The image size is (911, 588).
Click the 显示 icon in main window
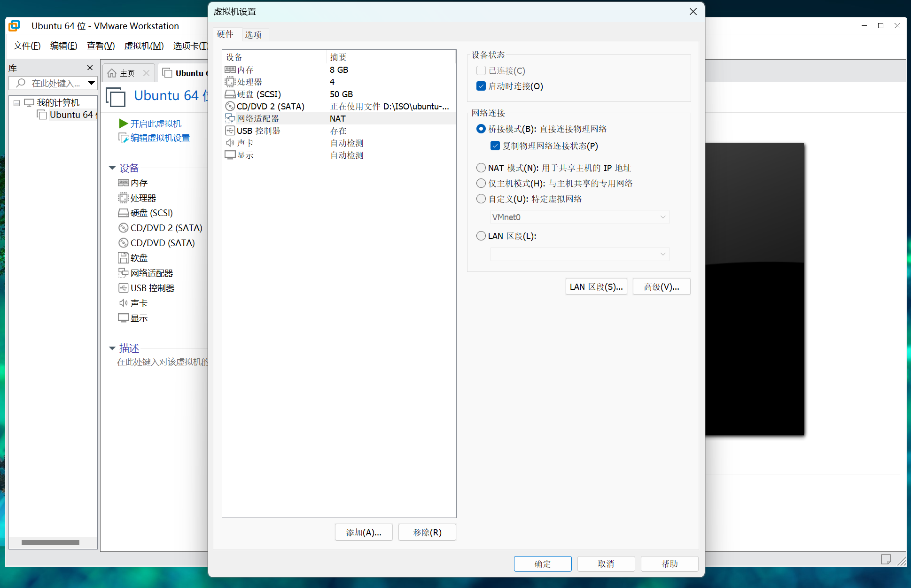[123, 318]
